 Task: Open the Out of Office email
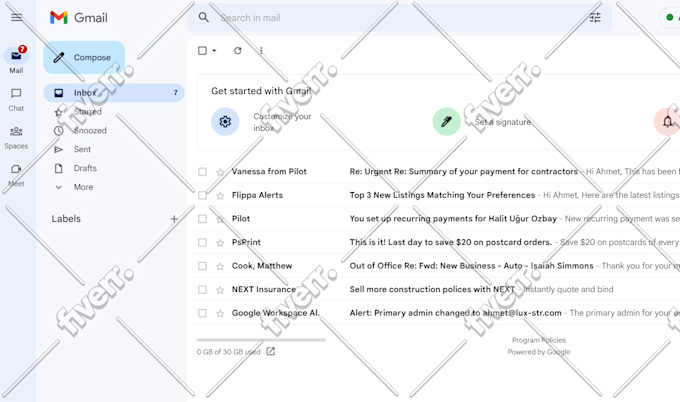[434, 266]
